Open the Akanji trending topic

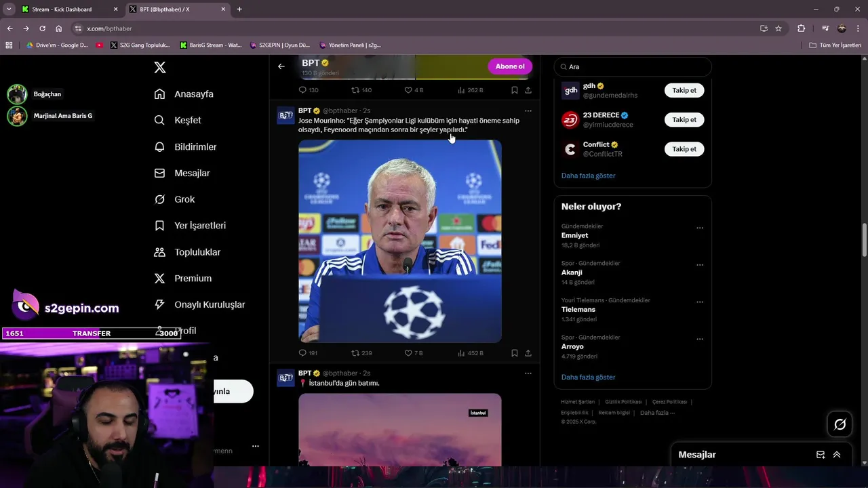[633, 272]
